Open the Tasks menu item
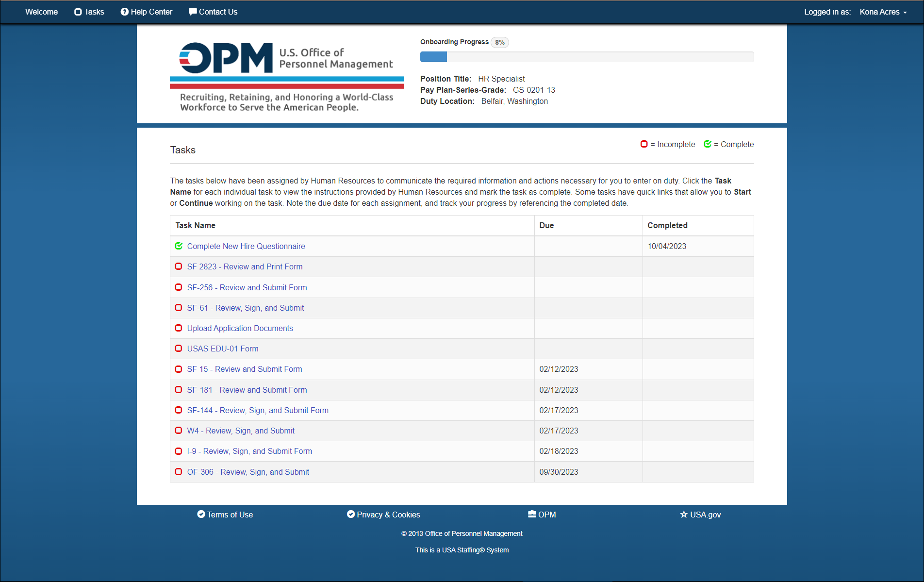924x582 pixels. click(89, 12)
